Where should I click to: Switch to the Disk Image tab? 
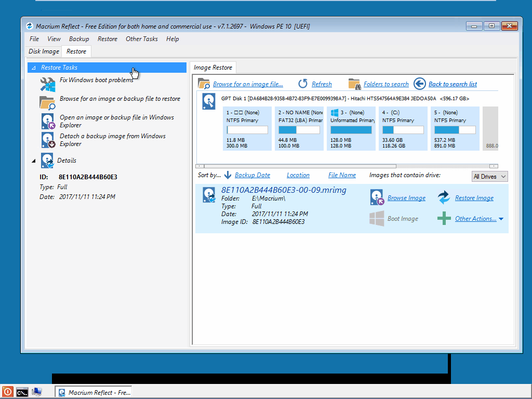pos(44,51)
